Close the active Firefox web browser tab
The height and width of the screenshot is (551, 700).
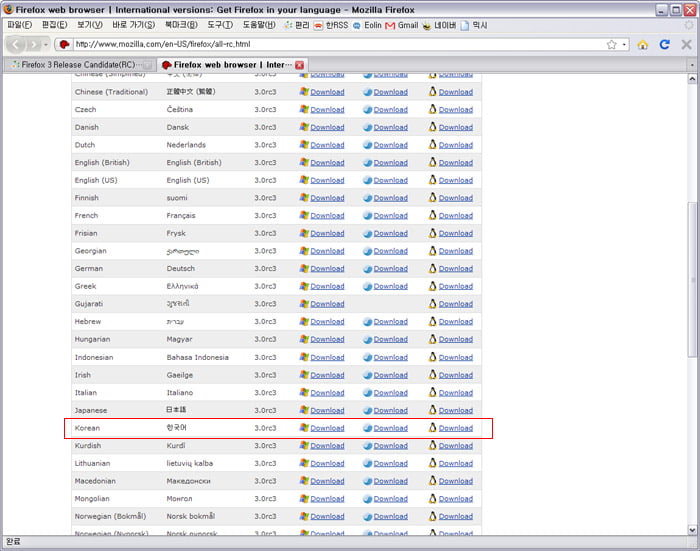coord(300,65)
